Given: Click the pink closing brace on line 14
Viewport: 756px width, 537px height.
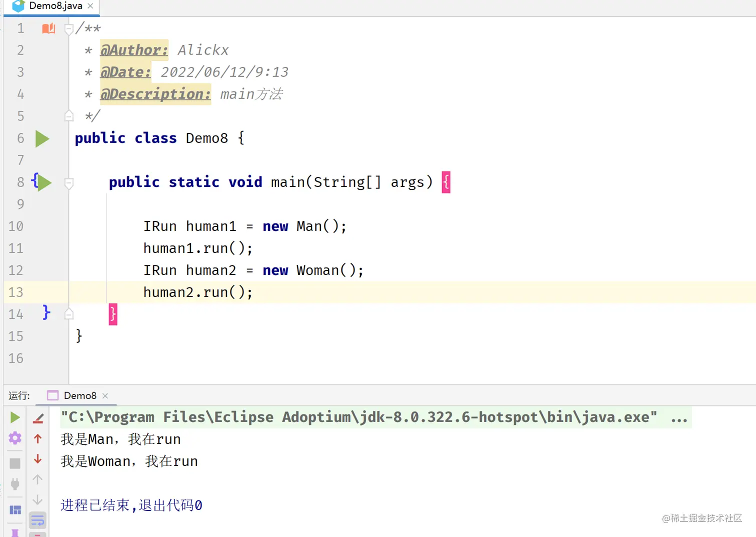Looking at the screenshot, I should pos(113,314).
